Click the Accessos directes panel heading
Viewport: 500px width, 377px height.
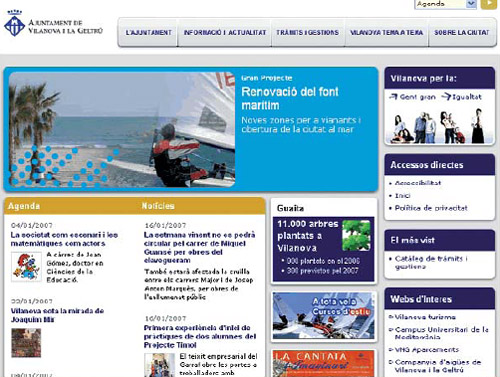427,165
